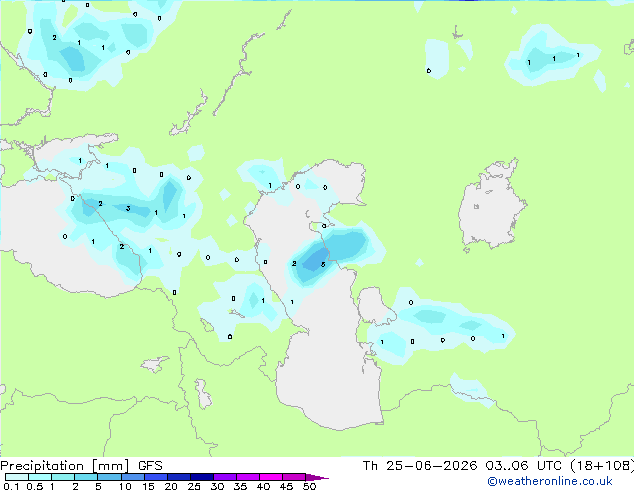Click the 0.5–1 mm legend color box

[x=40, y=477]
